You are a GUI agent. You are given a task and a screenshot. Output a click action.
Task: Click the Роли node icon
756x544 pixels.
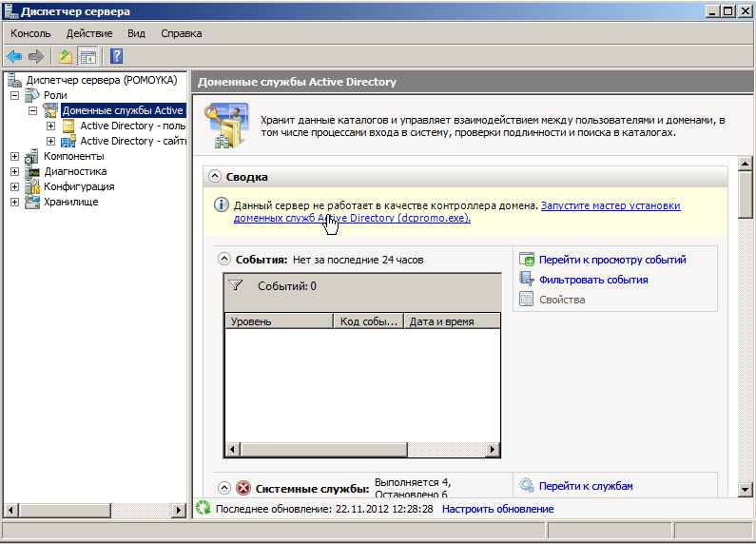point(32,95)
